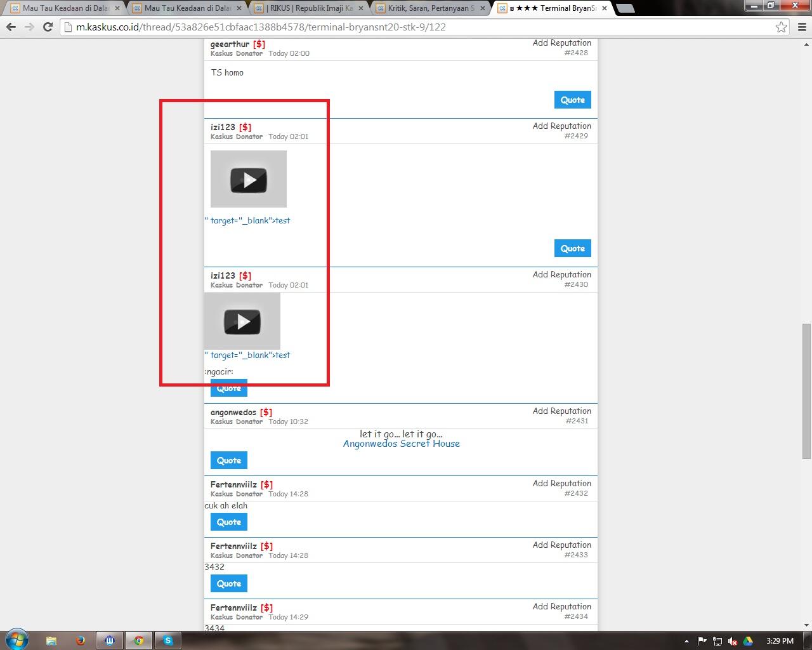Image resolution: width=812 pixels, height=650 pixels.
Task: Open the permalink of post #2429
Action: click(x=576, y=136)
